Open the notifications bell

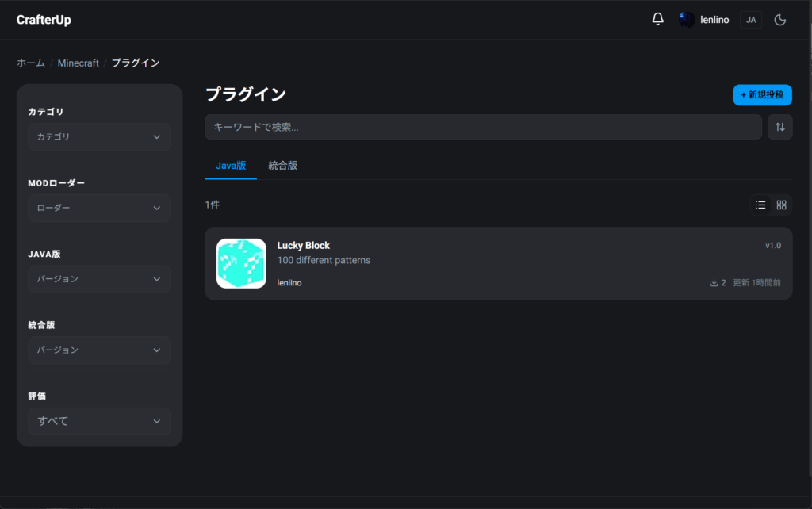(x=657, y=20)
